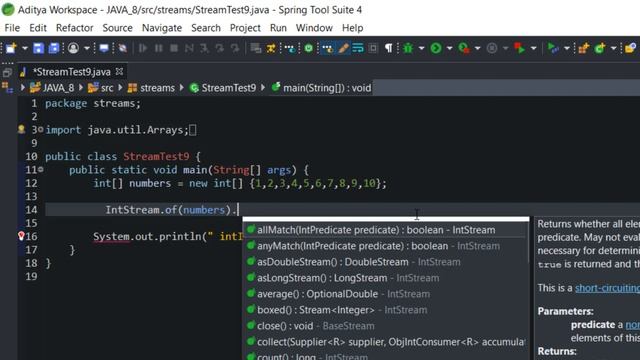Viewport: 640px width, 360px height.
Task: Click the green Boot Dashboard power icon
Action: 309,48
